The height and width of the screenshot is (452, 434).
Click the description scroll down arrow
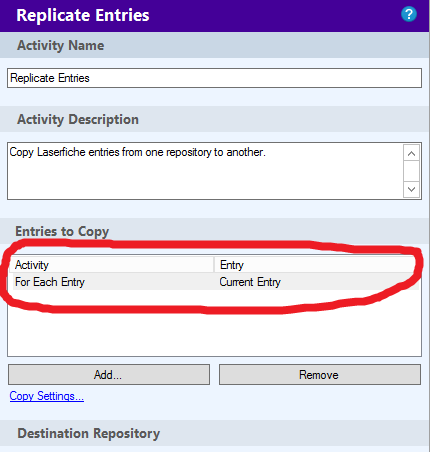[x=411, y=189]
